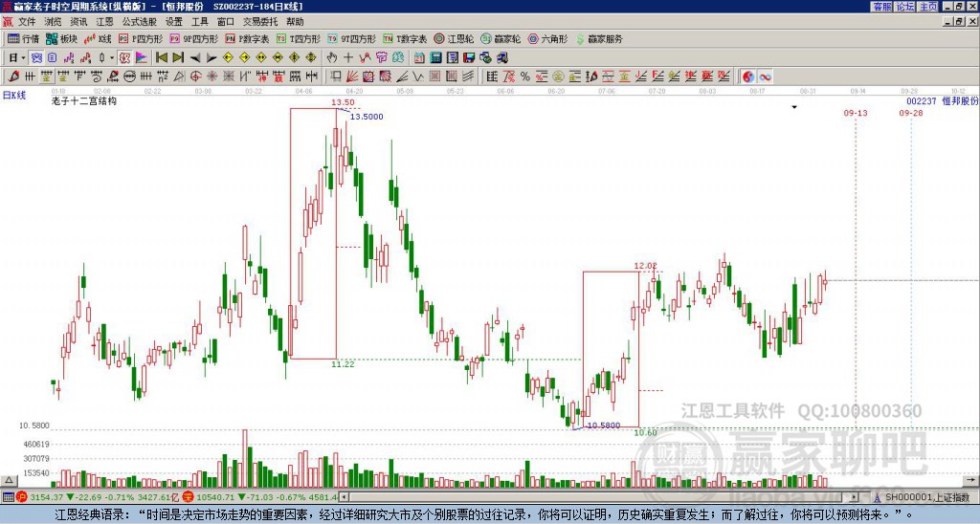
Task: Click the up-triangle button beside the volume panel
Action: [9, 481]
